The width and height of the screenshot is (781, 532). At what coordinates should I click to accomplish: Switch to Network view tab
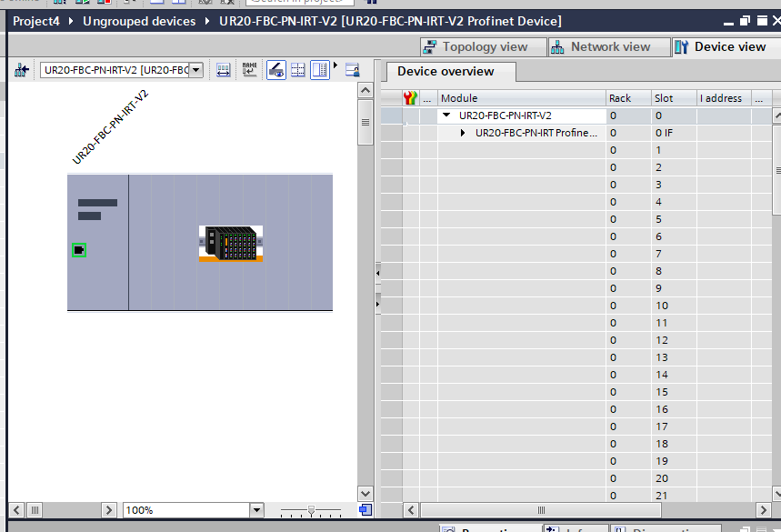(x=608, y=46)
